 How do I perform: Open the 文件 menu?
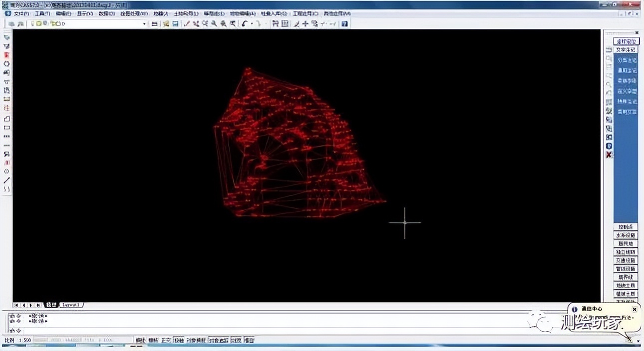pyautogui.click(x=19, y=13)
